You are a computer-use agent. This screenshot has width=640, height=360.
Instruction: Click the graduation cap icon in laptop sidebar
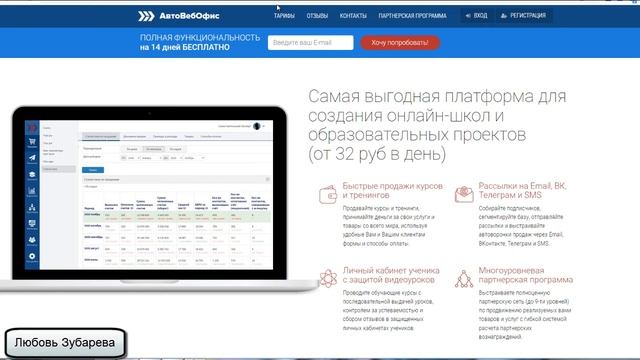32,175
